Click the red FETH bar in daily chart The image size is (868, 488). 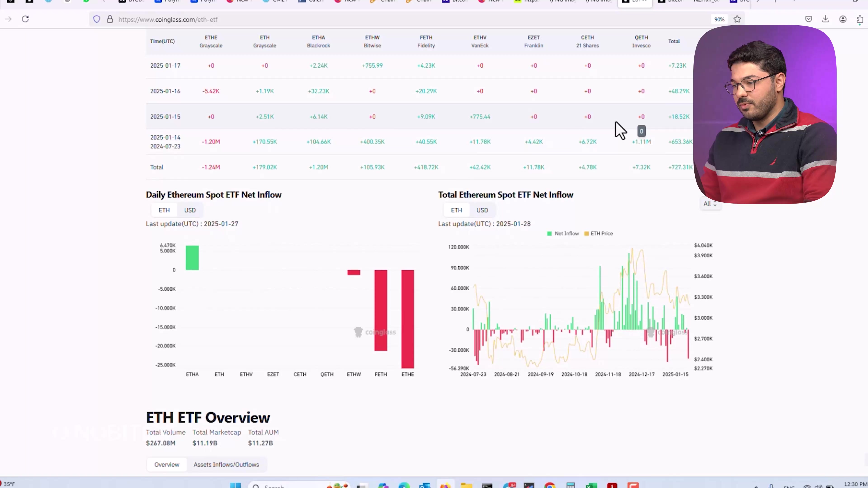pos(381,310)
